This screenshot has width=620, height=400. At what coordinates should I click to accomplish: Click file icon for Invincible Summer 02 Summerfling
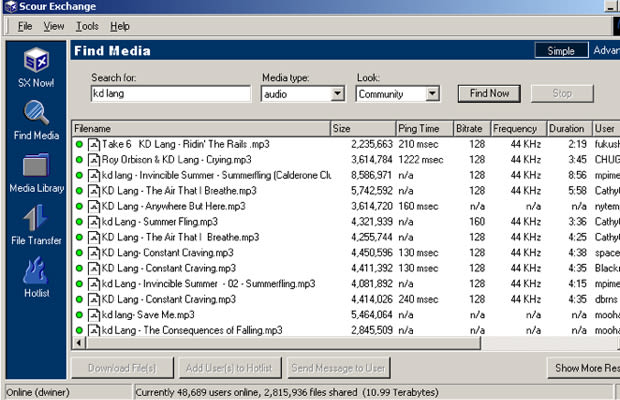tap(94, 284)
